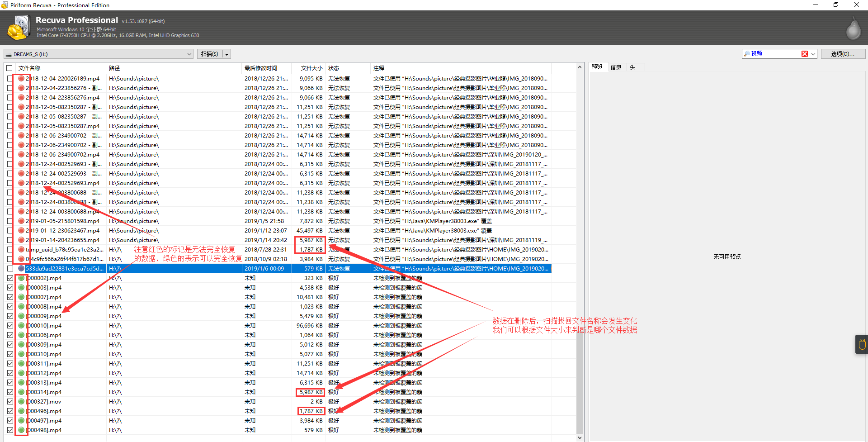Check the box for 2019-01-12-230623467.mp4
Screen dimensions: 868x442
pyautogui.click(x=10, y=231)
